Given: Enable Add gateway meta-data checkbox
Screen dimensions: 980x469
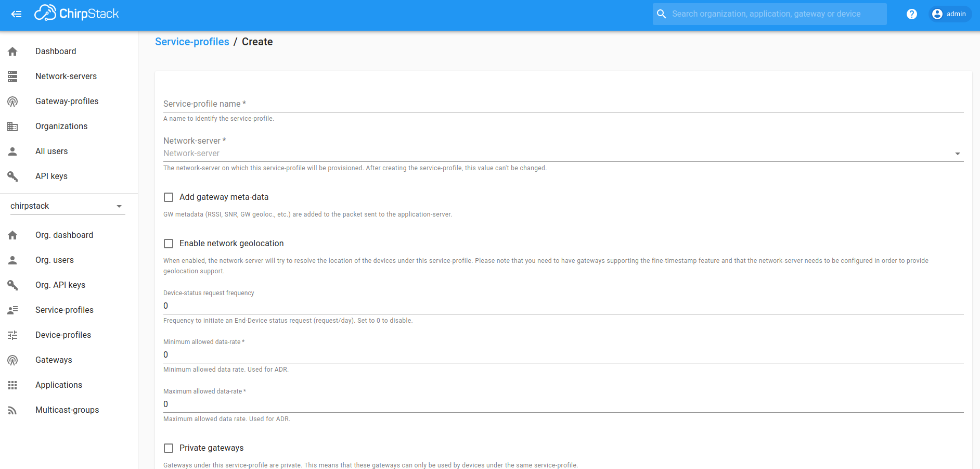Looking at the screenshot, I should pyautogui.click(x=169, y=197).
